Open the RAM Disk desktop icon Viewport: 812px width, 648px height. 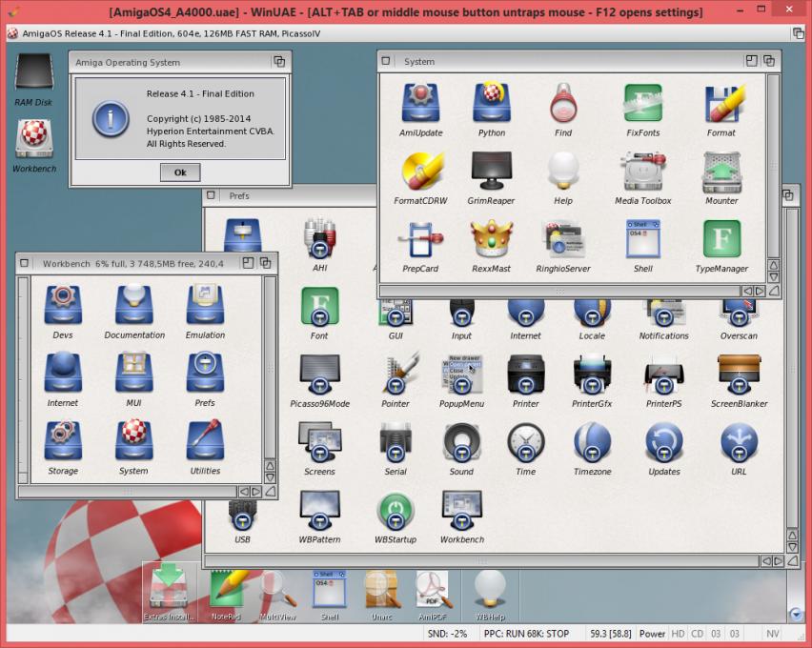pyautogui.click(x=33, y=74)
